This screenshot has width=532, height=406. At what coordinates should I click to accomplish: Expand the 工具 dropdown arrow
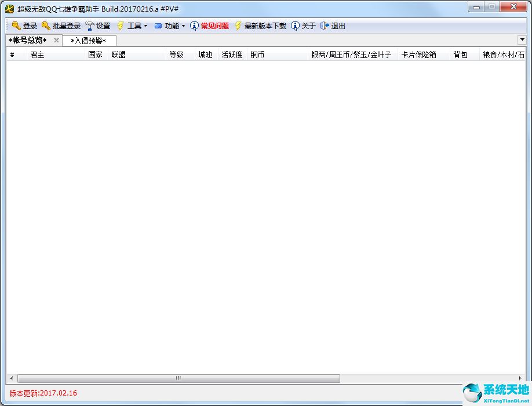point(145,26)
